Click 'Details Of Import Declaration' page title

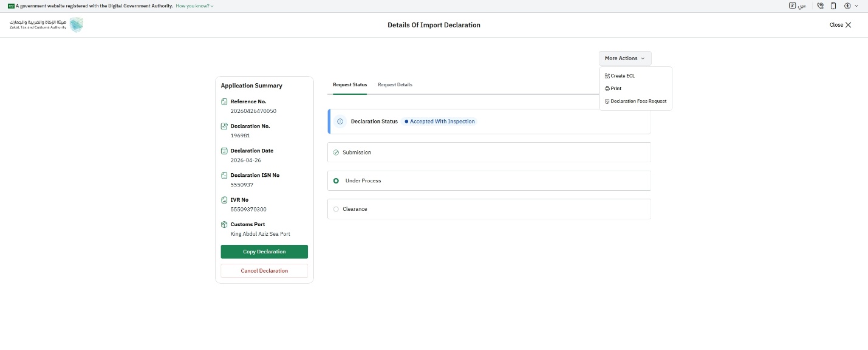tap(434, 25)
